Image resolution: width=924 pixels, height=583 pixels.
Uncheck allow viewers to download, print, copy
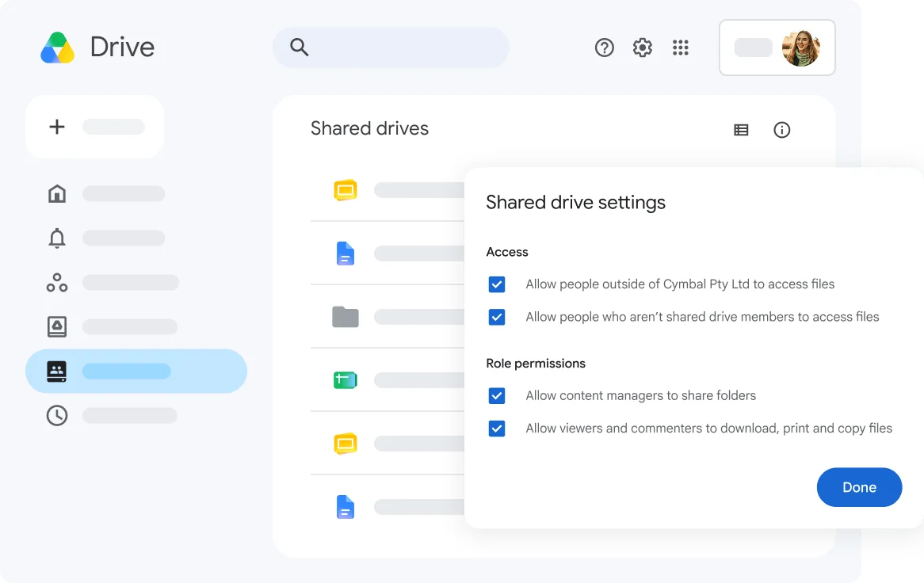click(497, 428)
